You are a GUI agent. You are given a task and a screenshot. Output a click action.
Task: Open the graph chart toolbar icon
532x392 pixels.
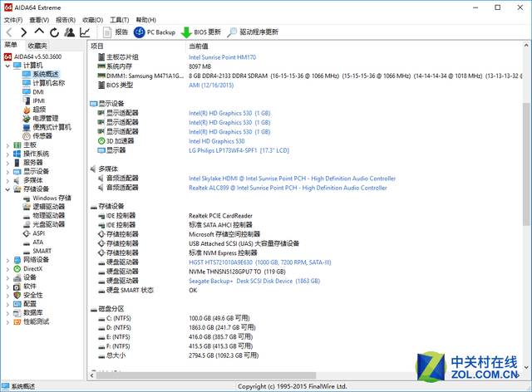pos(85,32)
